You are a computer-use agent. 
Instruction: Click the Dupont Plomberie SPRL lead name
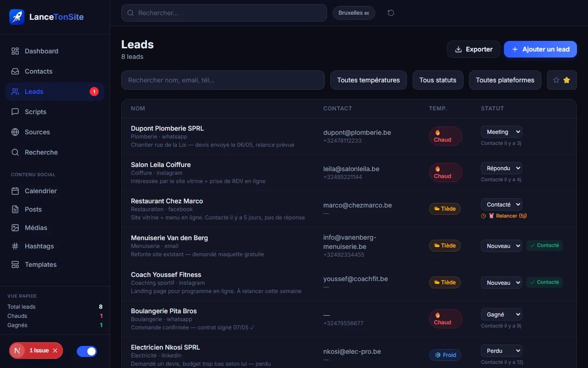167,128
